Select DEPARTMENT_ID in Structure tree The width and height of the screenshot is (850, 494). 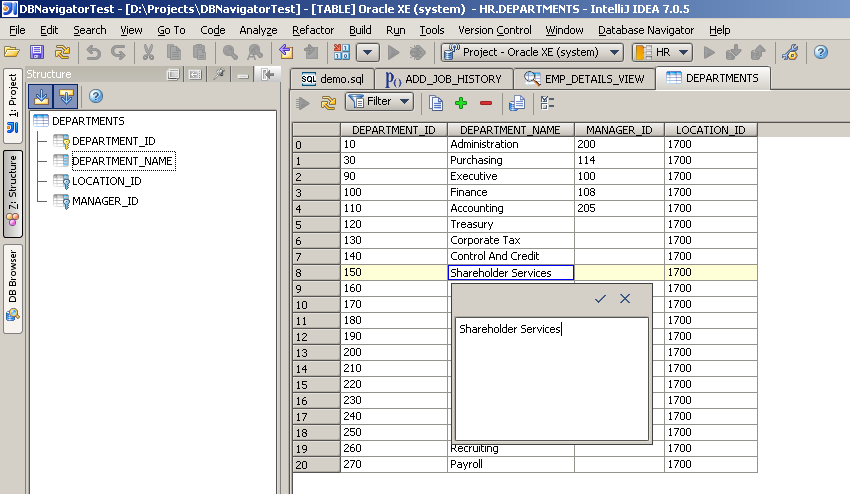click(114, 141)
